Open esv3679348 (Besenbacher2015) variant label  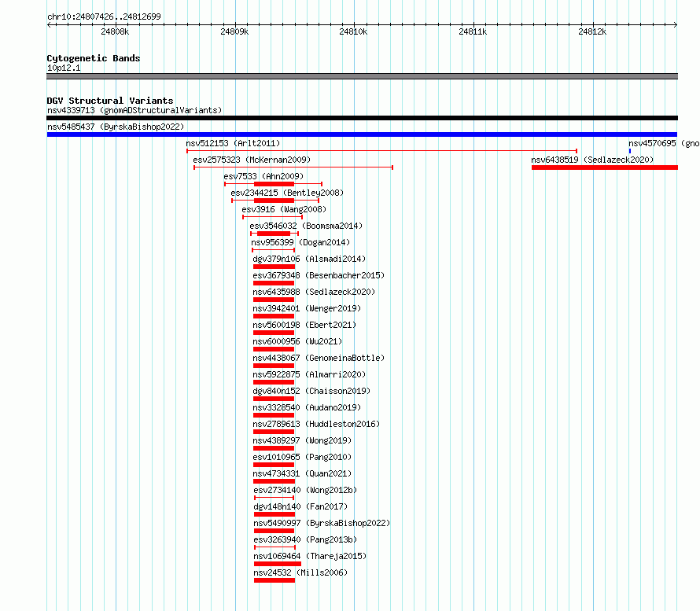pos(319,275)
